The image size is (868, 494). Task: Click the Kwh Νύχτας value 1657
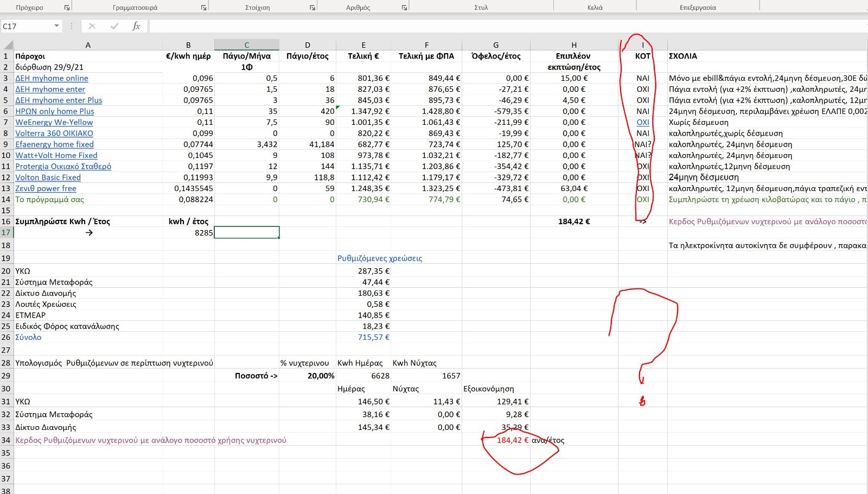[x=426, y=376]
